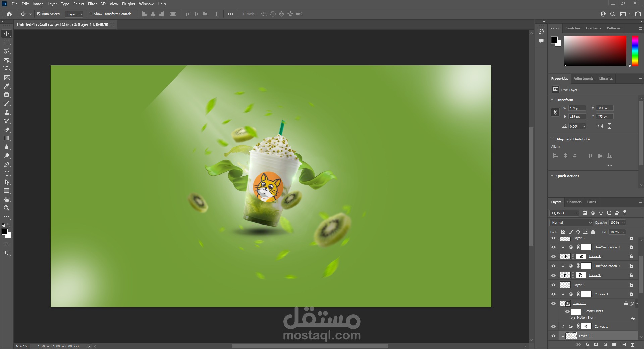Select the Horizontal Type tool
The image size is (644, 349).
point(7,173)
